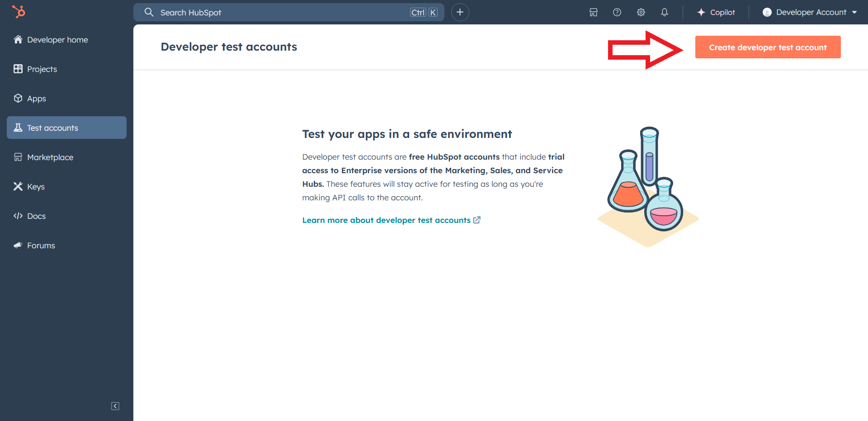
Task: Collapse the sidebar with arrow icon
Action: (x=115, y=406)
